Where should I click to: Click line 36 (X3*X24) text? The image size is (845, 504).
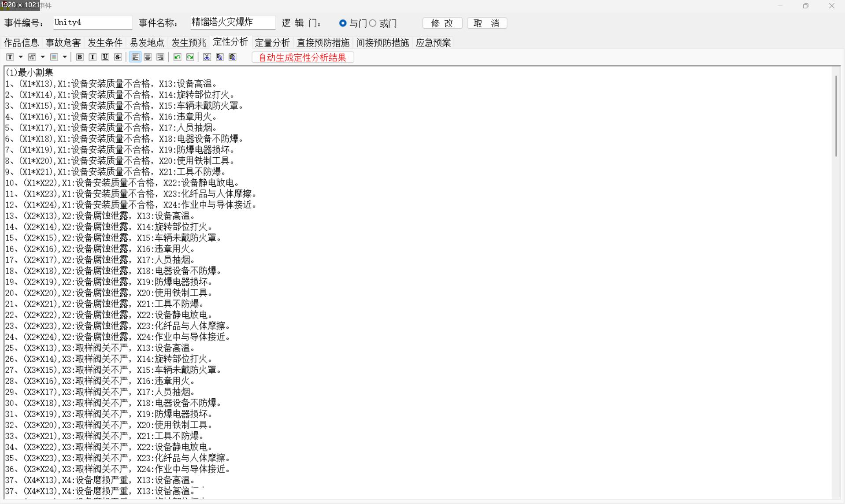pyautogui.click(x=118, y=469)
